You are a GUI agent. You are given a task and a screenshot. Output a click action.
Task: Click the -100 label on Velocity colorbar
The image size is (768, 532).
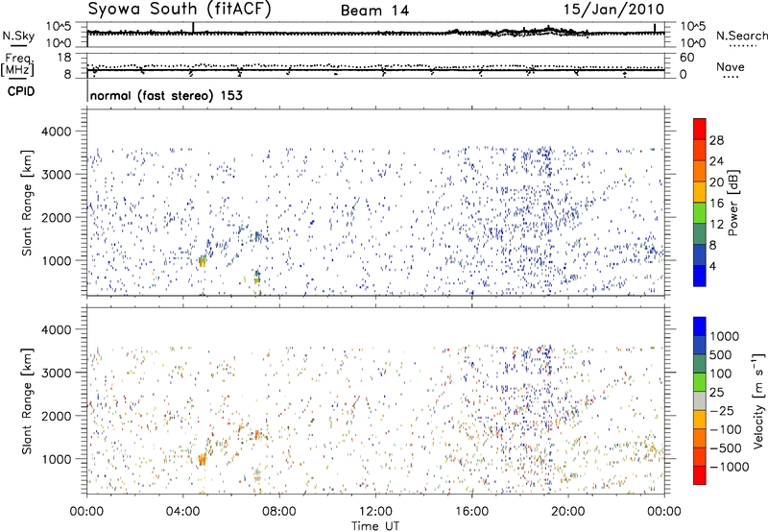pos(726,429)
